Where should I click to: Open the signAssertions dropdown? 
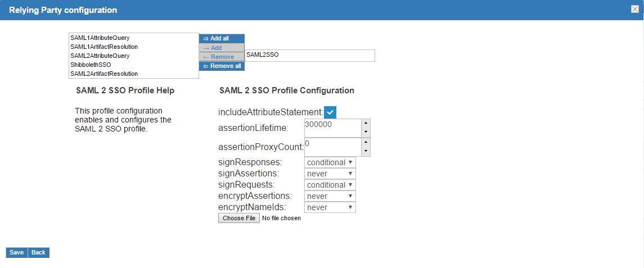click(330, 174)
